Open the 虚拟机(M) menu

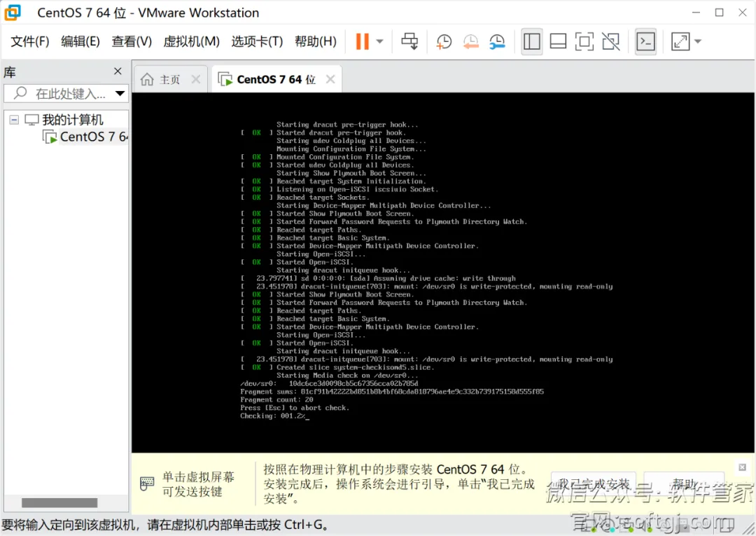[x=191, y=41]
